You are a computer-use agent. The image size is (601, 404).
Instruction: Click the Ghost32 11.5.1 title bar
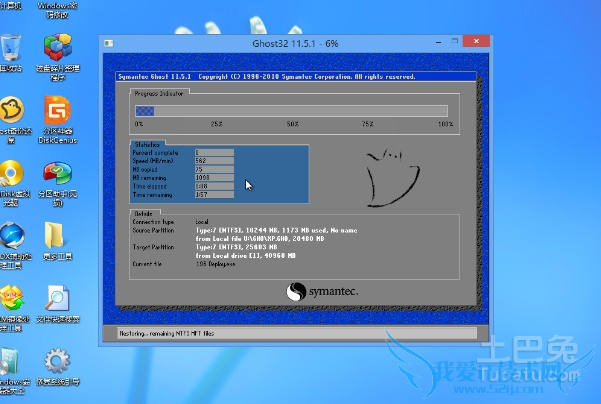click(290, 45)
